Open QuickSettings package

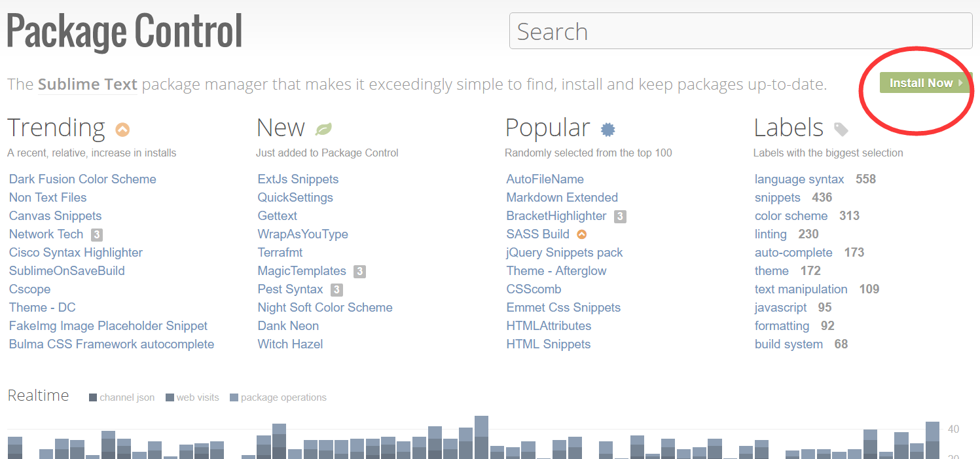click(295, 198)
